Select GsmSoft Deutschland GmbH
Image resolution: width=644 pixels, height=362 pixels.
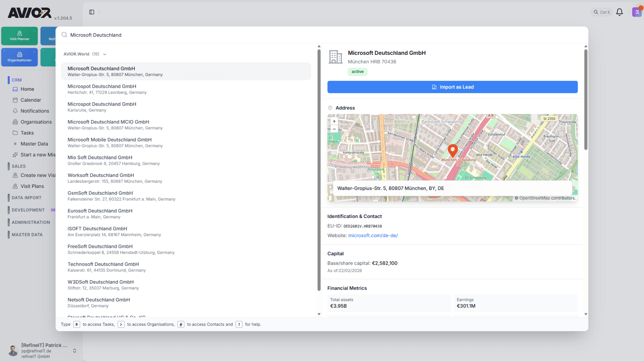(186, 196)
